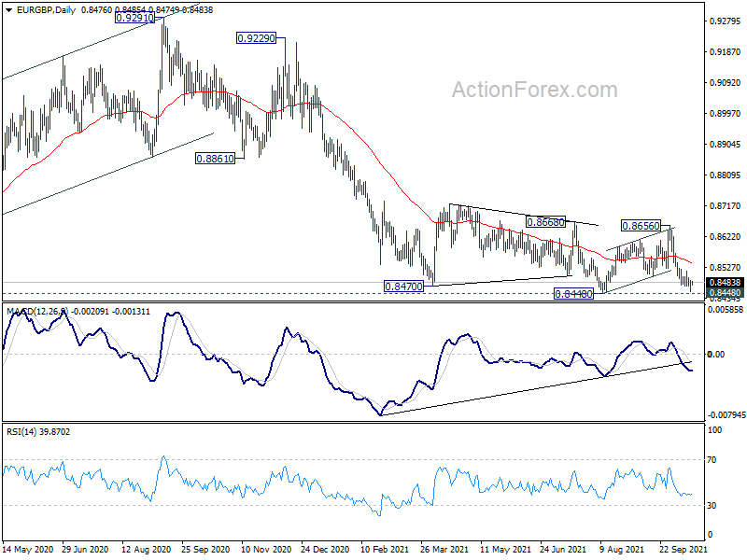Image resolution: width=747 pixels, height=560 pixels.
Task: Click the 10 Nov 2020 date label
Action: coord(266,549)
